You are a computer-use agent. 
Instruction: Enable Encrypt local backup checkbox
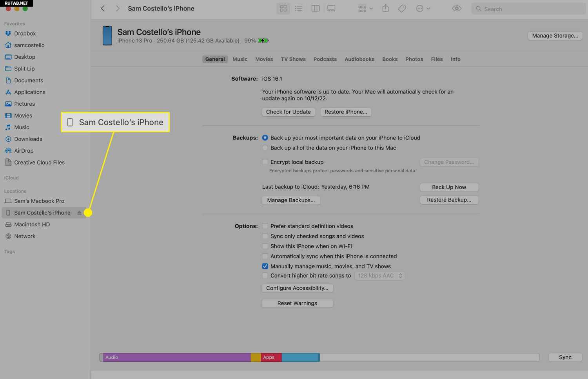coord(265,162)
